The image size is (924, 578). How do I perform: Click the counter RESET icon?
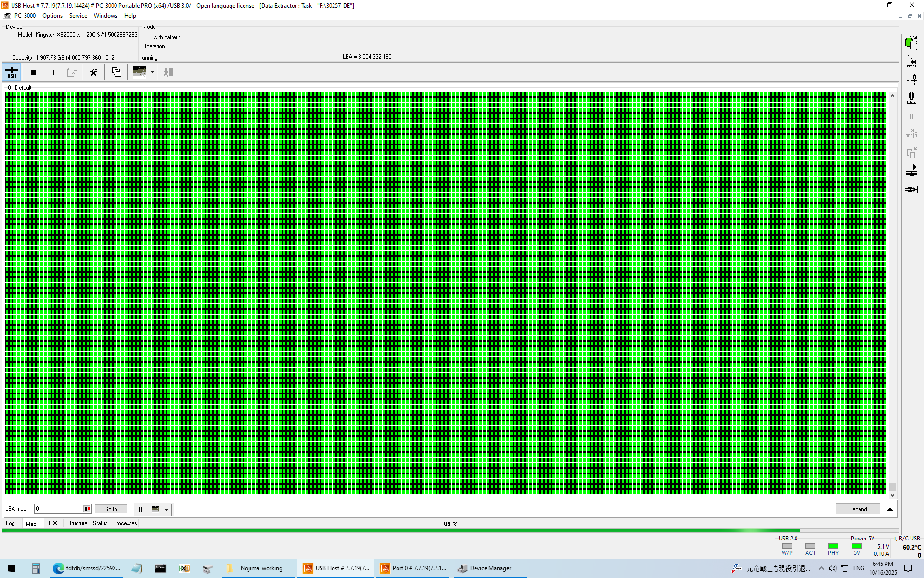point(911,61)
